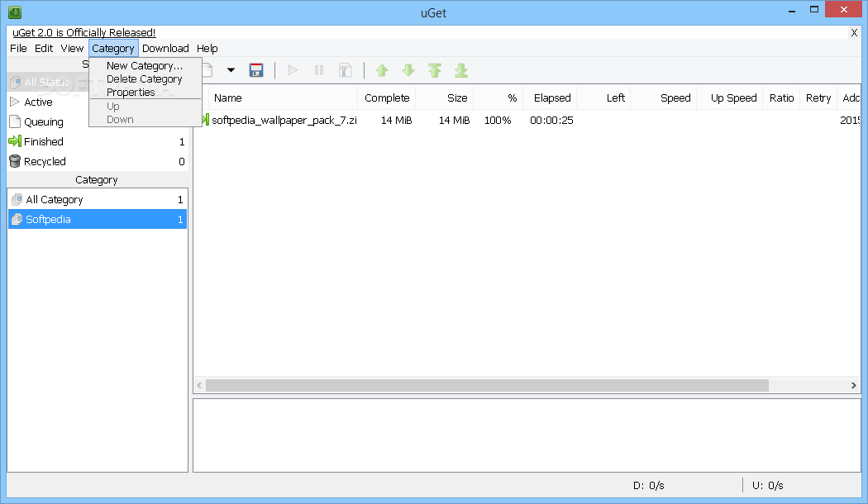
Task: Select the Recycled status row
Action: coord(98,162)
